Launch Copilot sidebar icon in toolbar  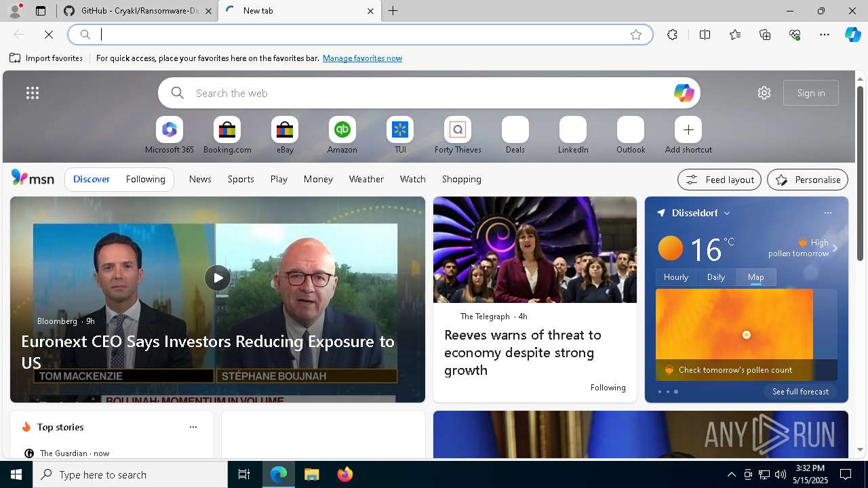click(x=853, y=35)
